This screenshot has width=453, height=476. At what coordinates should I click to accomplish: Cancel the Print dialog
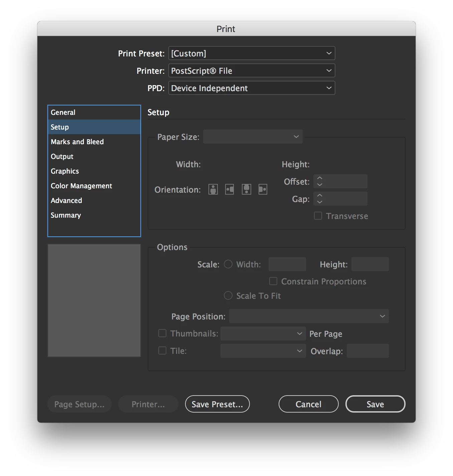309,404
